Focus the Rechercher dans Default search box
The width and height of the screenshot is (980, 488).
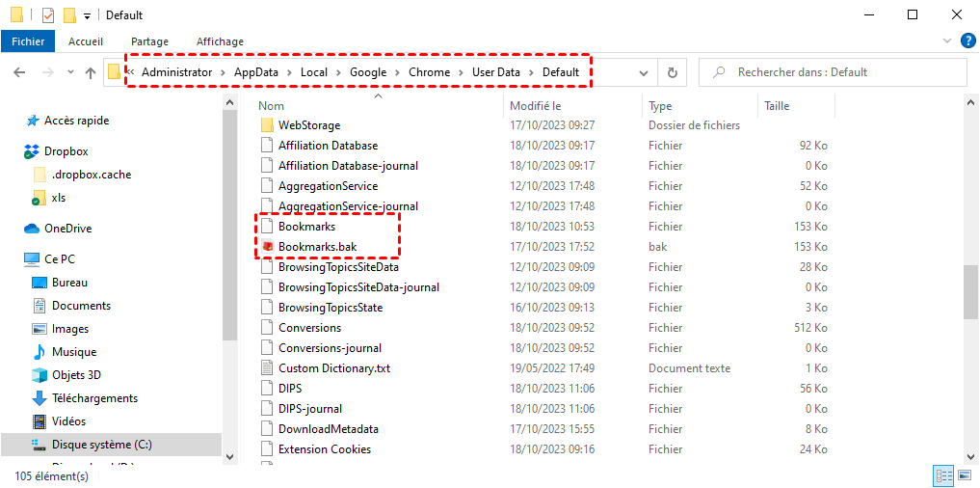pyautogui.click(x=833, y=72)
